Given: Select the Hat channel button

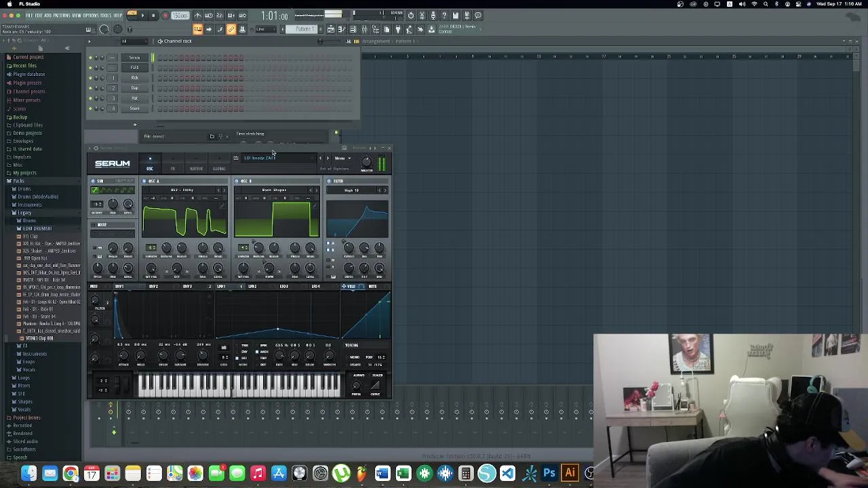Looking at the screenshot, I should (x=134, y=98).
